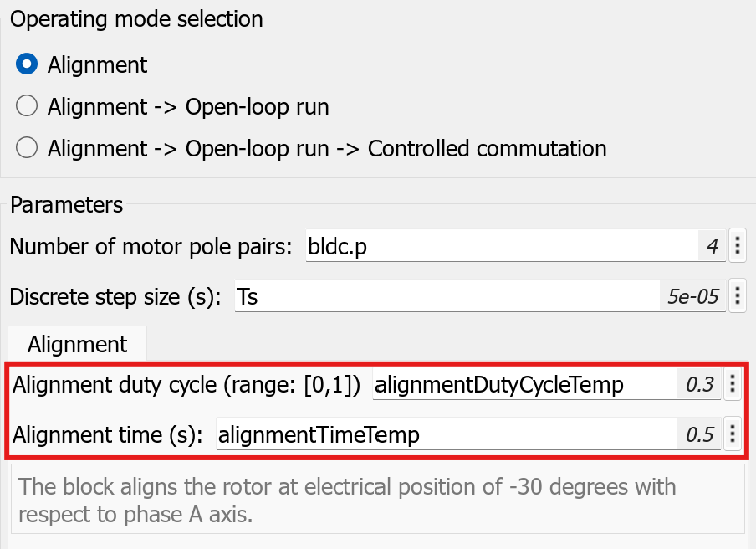Click the Number of motor pole pairs label
This screenshot has height=549, width=756.
click(151, 247)
